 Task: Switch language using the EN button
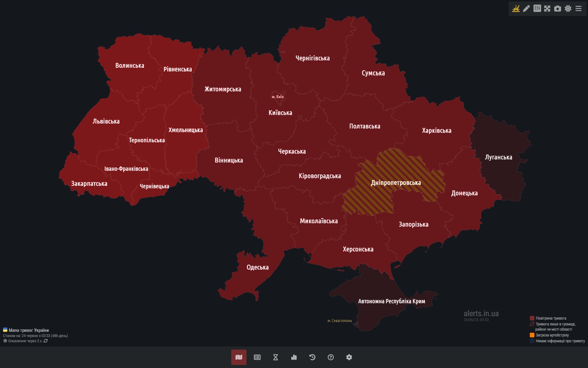537,9
